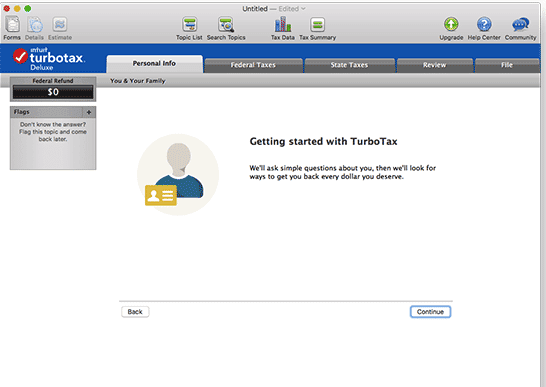Maximize window with the green button

pos(28,8)
